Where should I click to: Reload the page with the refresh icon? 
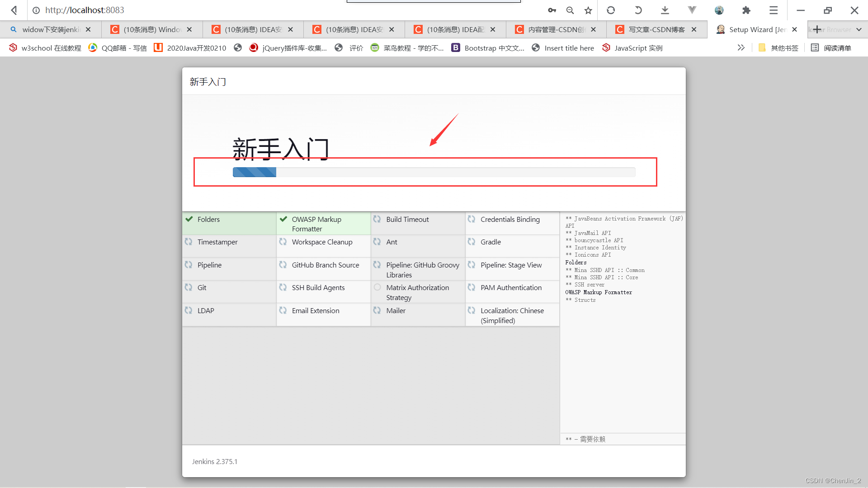pyautogui.click(x=611, y=10)
